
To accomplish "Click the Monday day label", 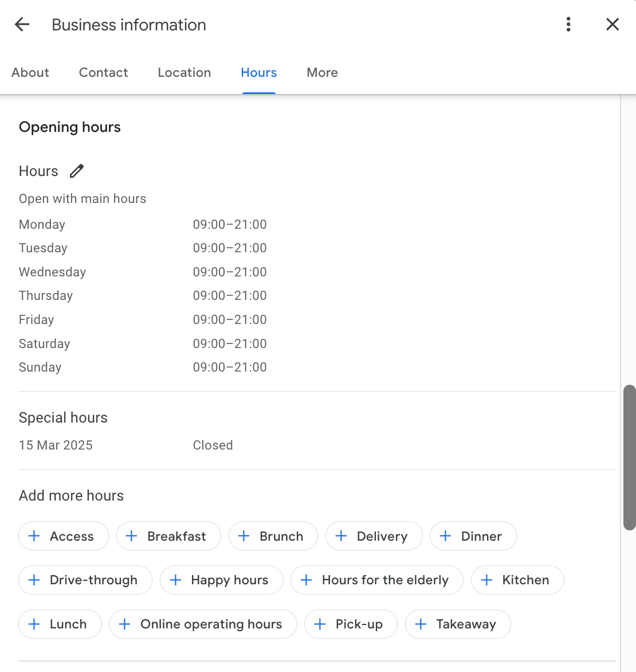I will (42, 224).
